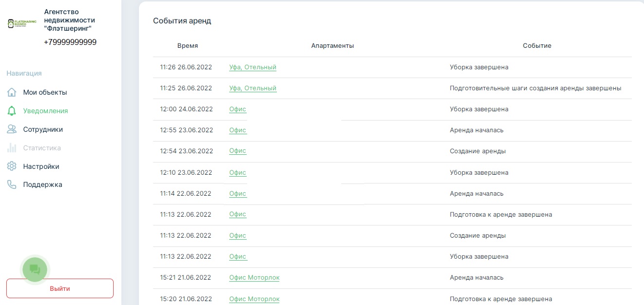The height and width of the screenshot is (305, 644).
Task: Click the bar chart Статистика icon
Action: click(x=12, y=148)
